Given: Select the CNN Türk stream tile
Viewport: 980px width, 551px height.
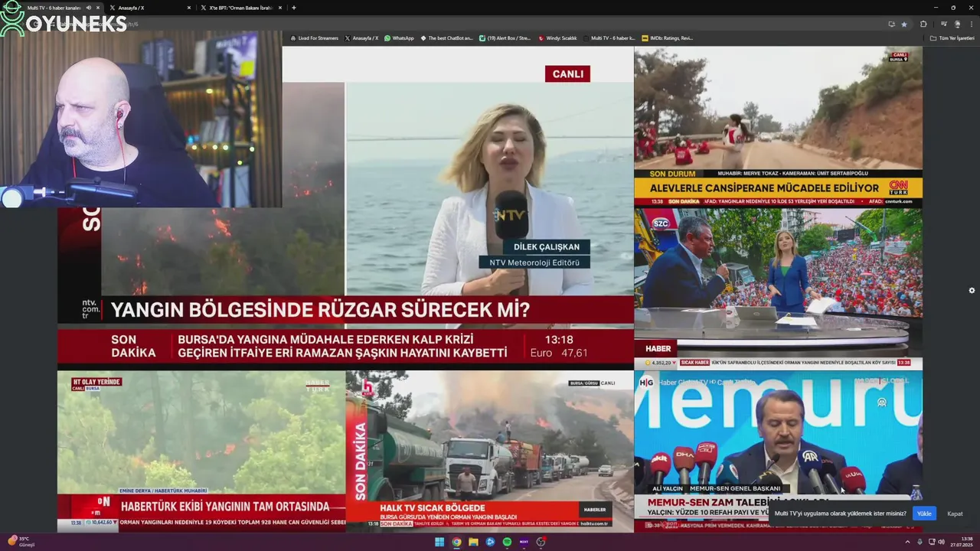Looking at the screenshot, I should click(x=778, y=127).
